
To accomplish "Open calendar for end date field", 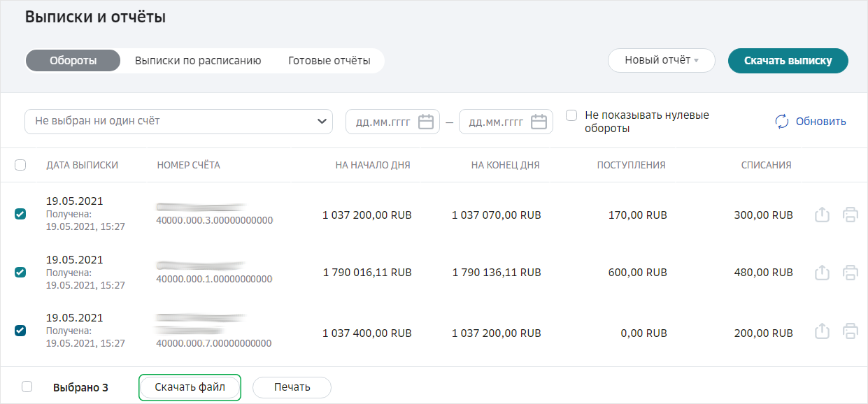I will click(x=539, y=122).
